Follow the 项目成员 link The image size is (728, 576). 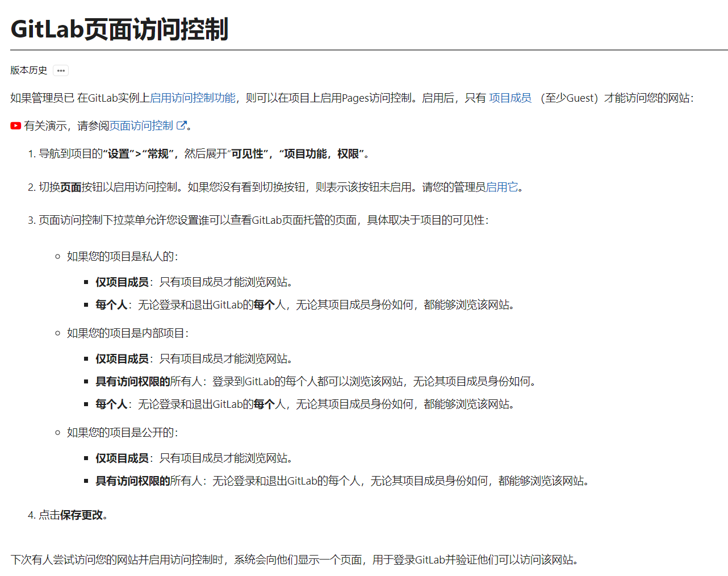(510, 98)
